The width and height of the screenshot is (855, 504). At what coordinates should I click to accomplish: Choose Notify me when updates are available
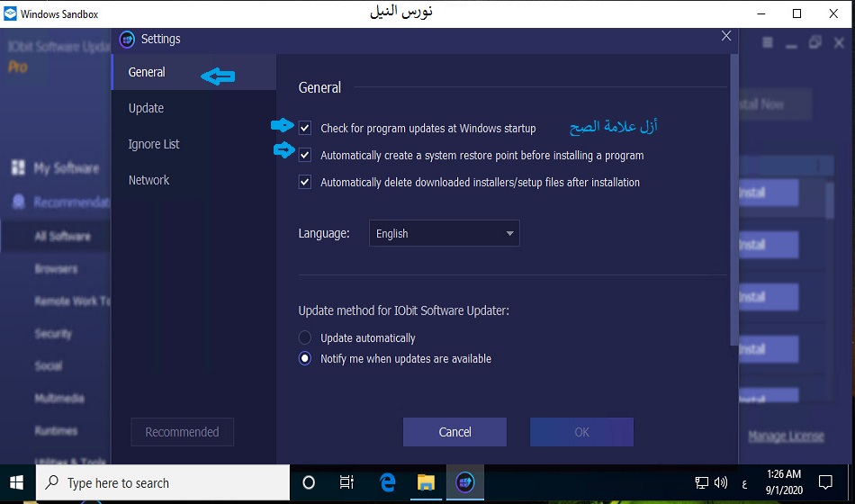[x=305, y=358]
